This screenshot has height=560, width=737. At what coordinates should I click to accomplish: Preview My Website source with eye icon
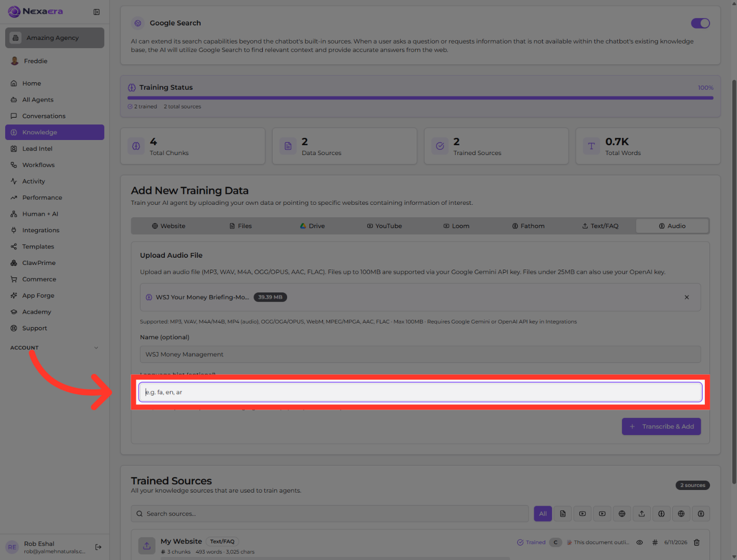click(x=640, y=542)
